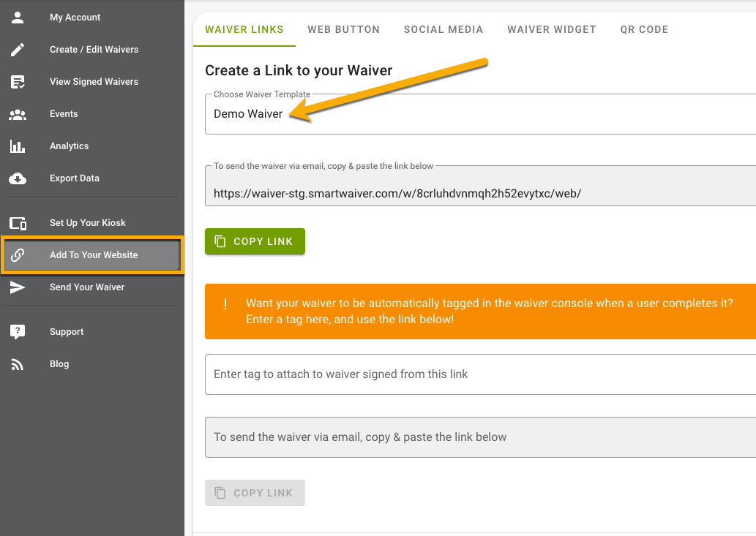The image size is (756, 536).
Task: Click the orange auto-tagging notice text
Action: point(489,311)
